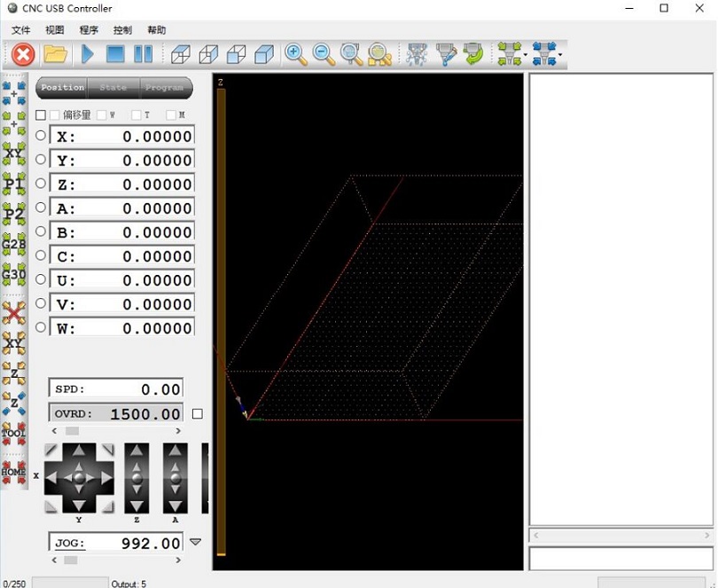Open the 帮助 menu
Image resolution: width=718 pixels, height=588 pixels.
coord(157,30)
